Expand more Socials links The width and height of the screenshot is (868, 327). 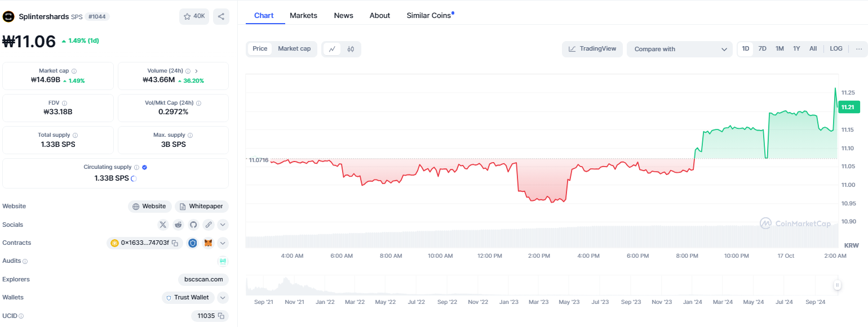(223, 225)
